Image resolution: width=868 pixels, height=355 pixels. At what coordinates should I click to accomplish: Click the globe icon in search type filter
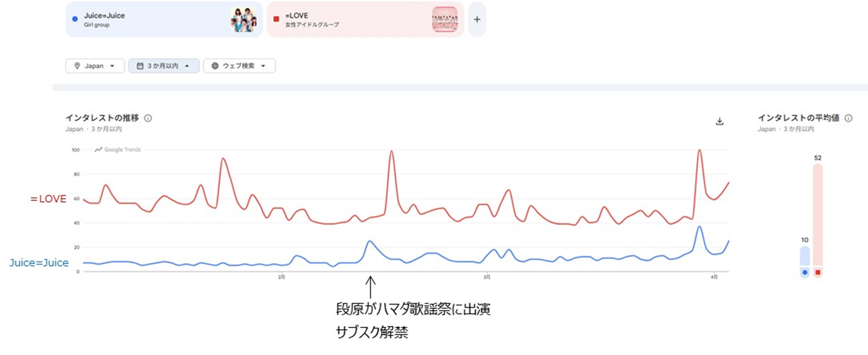215,66
